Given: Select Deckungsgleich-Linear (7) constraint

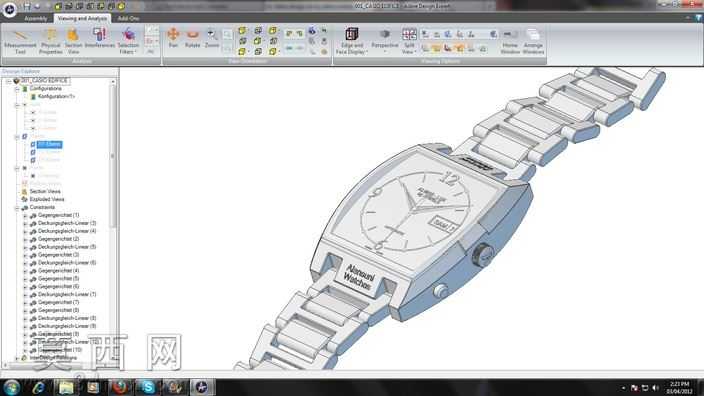Looking at the screenshot, I should coord(67,295).
